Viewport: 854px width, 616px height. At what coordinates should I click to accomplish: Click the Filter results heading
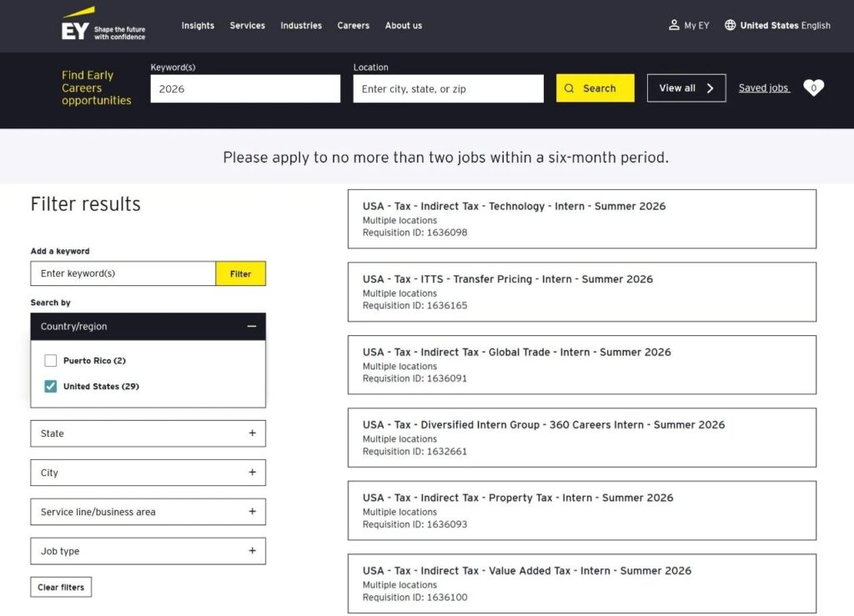pos(86,204)
